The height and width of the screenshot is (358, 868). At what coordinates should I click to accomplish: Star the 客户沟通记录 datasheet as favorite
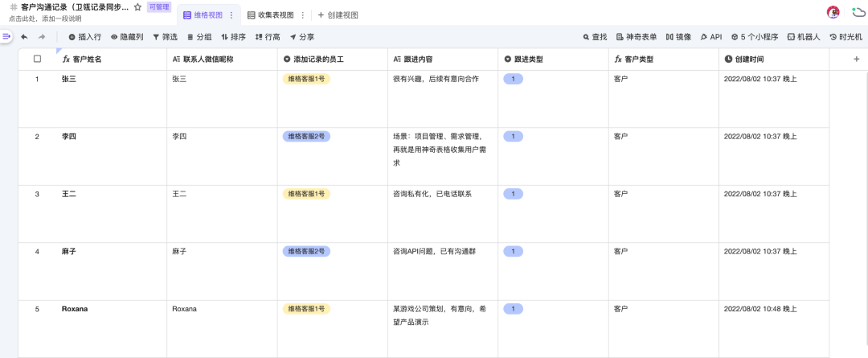tap(137, 6)
